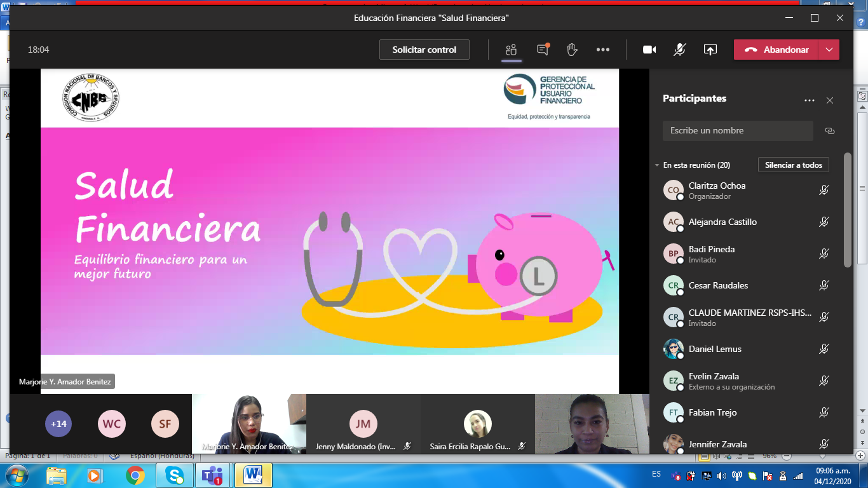Collapse the 'En esta reunión (20)' list
Image resolution: width=868 pixels, height=488 pixels.
[x=657, y=165]
